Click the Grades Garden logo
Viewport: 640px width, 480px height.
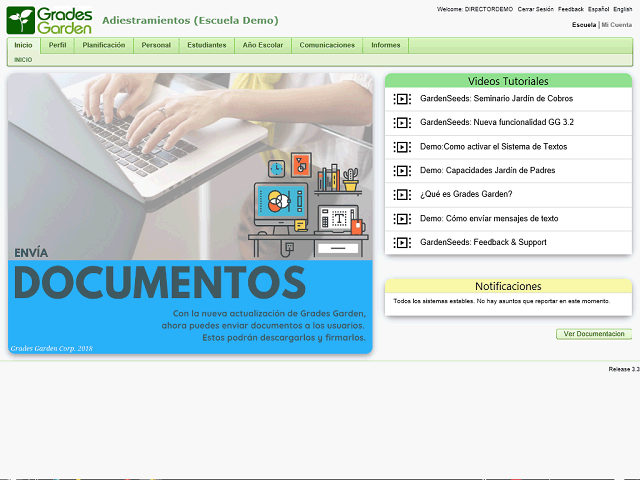click(49, 20)
